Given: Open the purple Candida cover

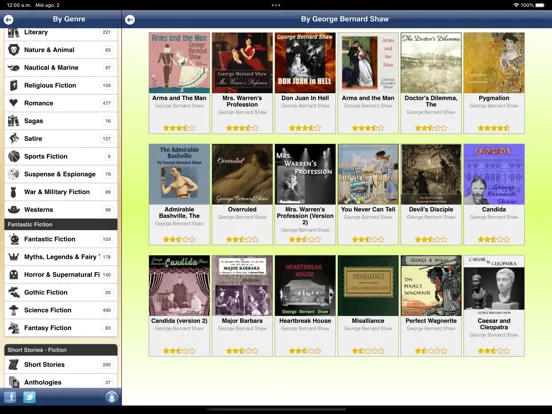Looking at the screenshot, I should tap(494, 174).
